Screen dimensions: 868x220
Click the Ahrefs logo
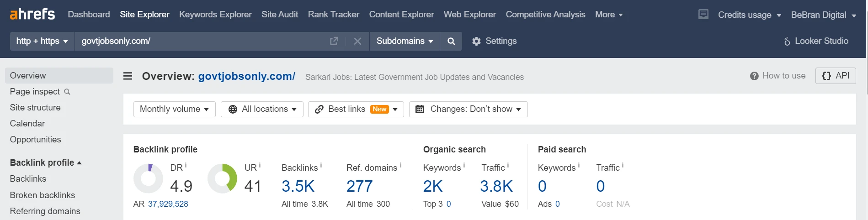pos(32,14)
